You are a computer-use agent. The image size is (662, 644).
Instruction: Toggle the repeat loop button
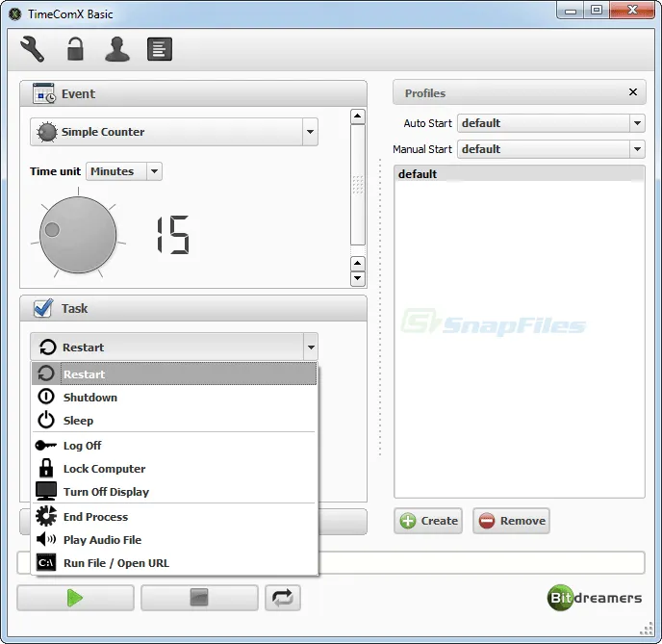283,598
